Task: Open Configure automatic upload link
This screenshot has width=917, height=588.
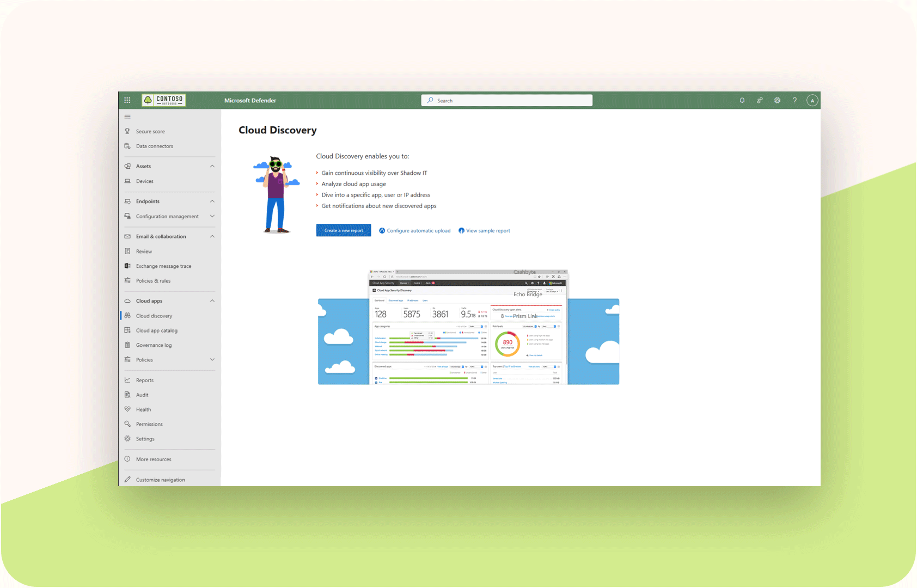Action: click(418, 231)
